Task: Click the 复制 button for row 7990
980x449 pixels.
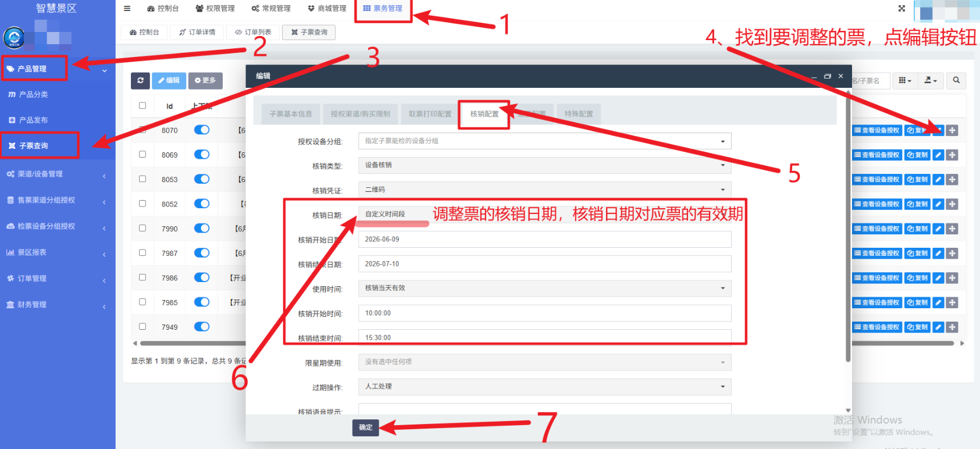Action: click(x=917, y=229)
